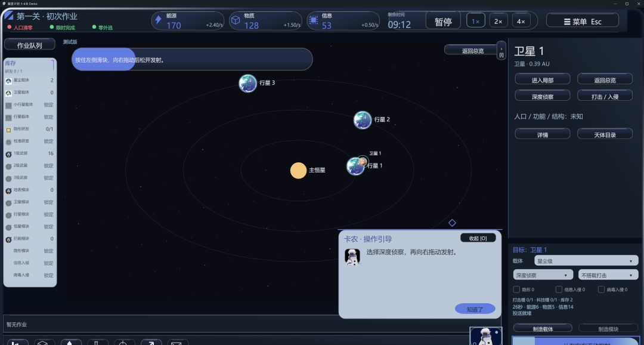Click the 人口清零 objective indicator

click(x=20, y=27)
